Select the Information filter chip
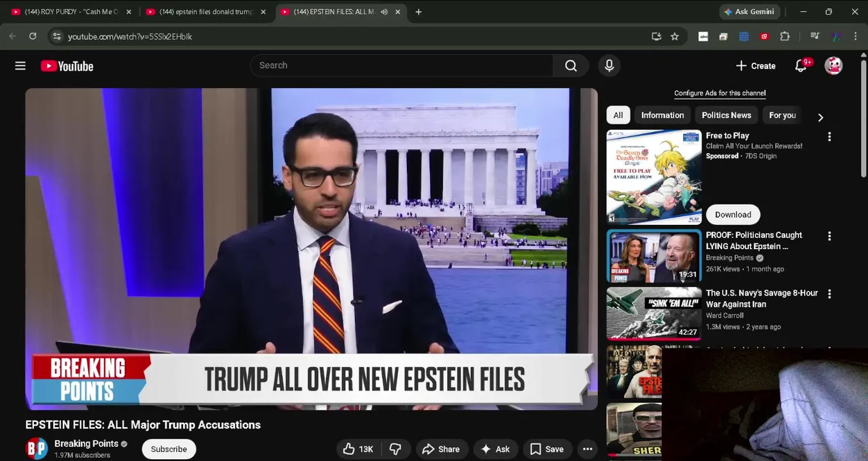The image size is (868, 461). click(662, 115)
